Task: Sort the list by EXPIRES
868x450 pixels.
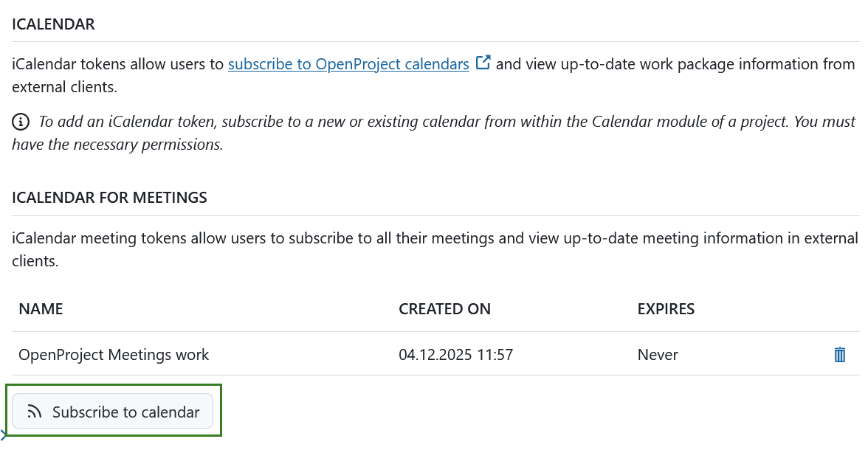Action: click(x=666, y=309)
